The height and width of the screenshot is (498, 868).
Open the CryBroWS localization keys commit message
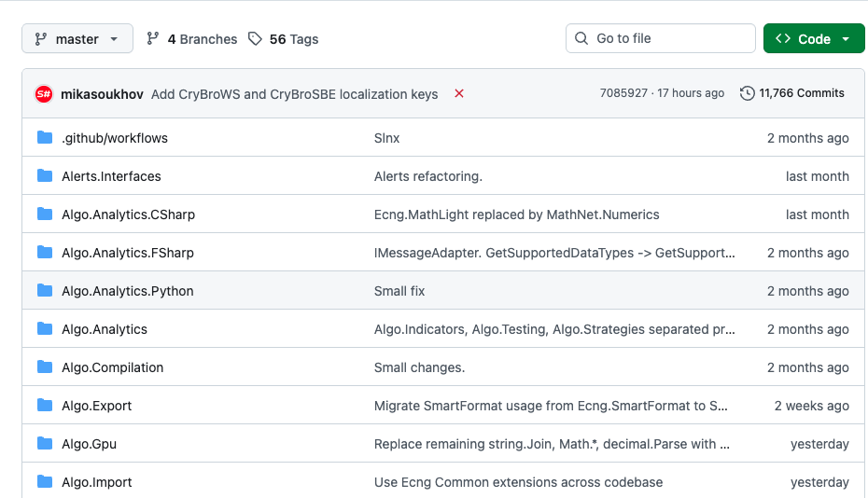tap(295, 94)
